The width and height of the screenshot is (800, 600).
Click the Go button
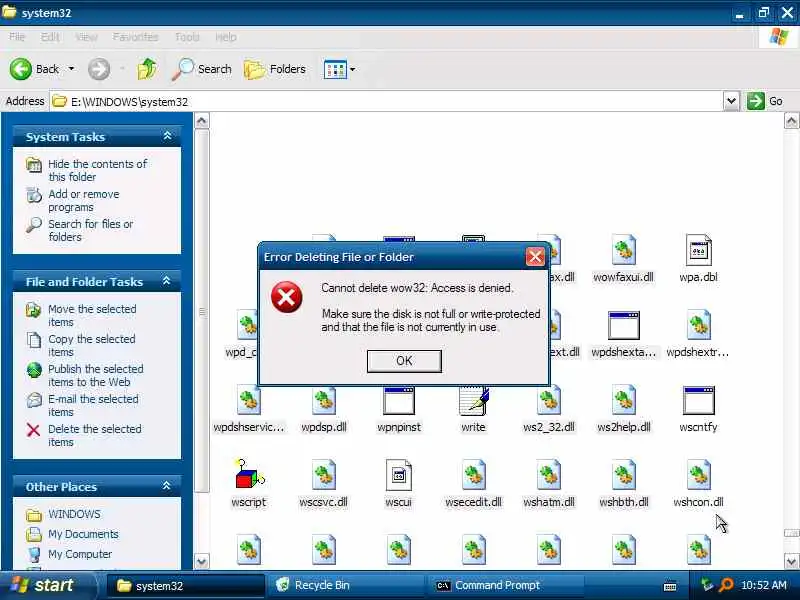(765, 101)
